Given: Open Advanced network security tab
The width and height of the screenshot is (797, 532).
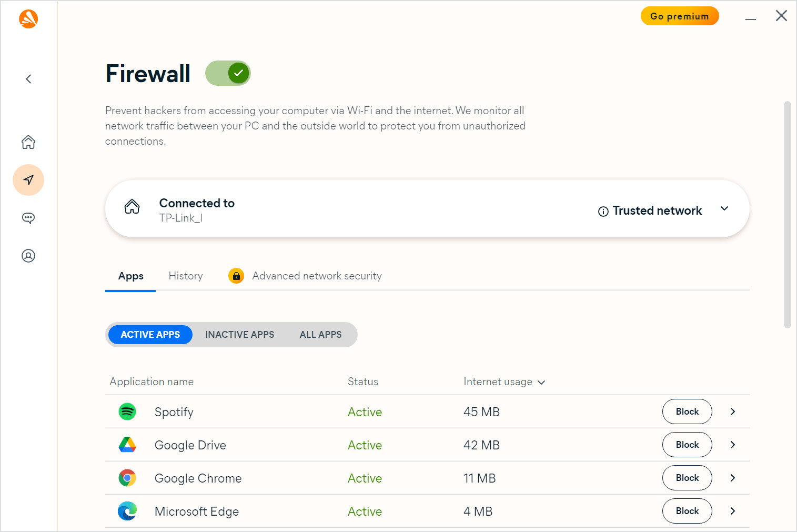Looking at the screenshot, I should (316, 276).
